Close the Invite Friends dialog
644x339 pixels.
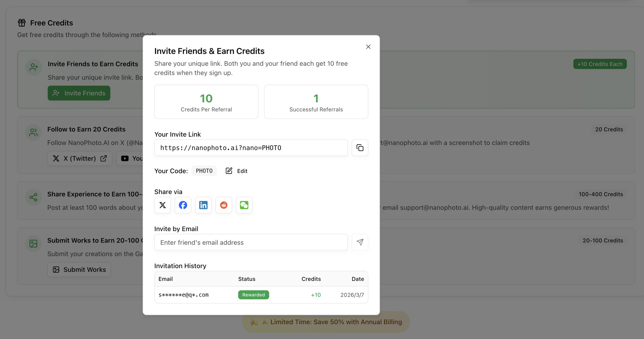[368, 47]
